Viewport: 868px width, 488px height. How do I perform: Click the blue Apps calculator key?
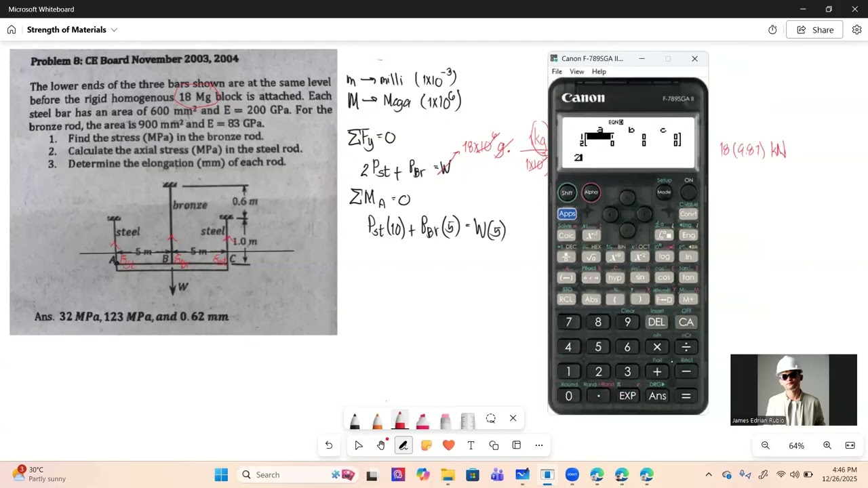(567, 213)
